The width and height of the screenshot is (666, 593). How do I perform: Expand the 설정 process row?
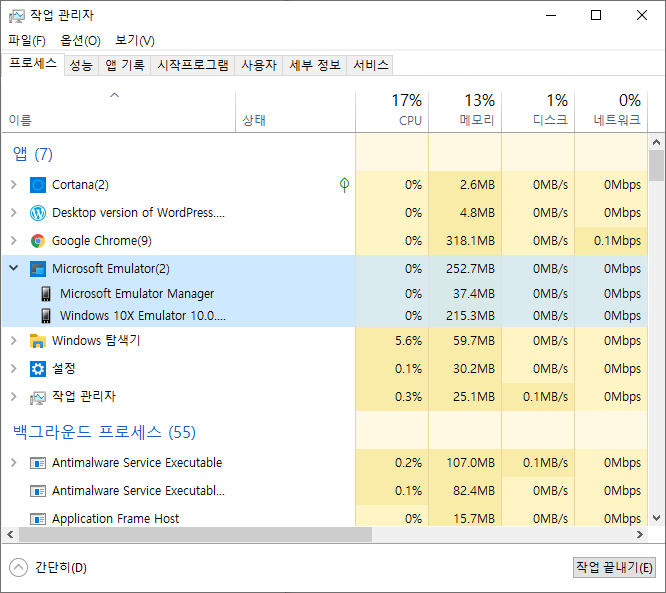(x=14, y=369)
